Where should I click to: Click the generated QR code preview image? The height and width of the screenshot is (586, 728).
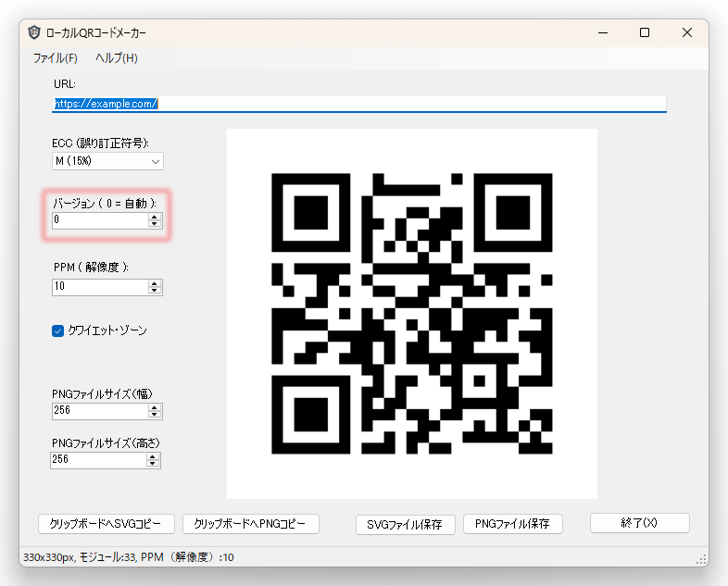pyautogui.click(x=411, y=314)
